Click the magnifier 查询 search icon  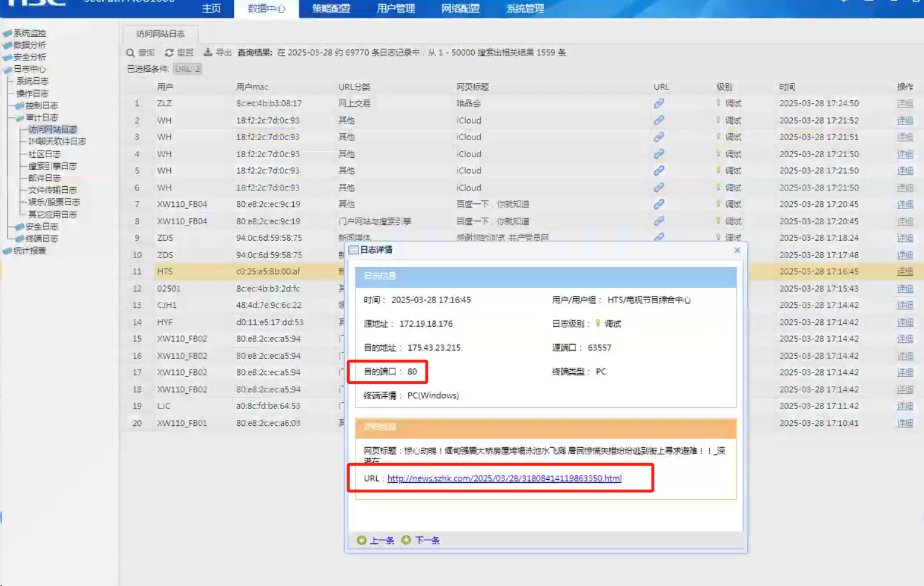coord(131,53)
